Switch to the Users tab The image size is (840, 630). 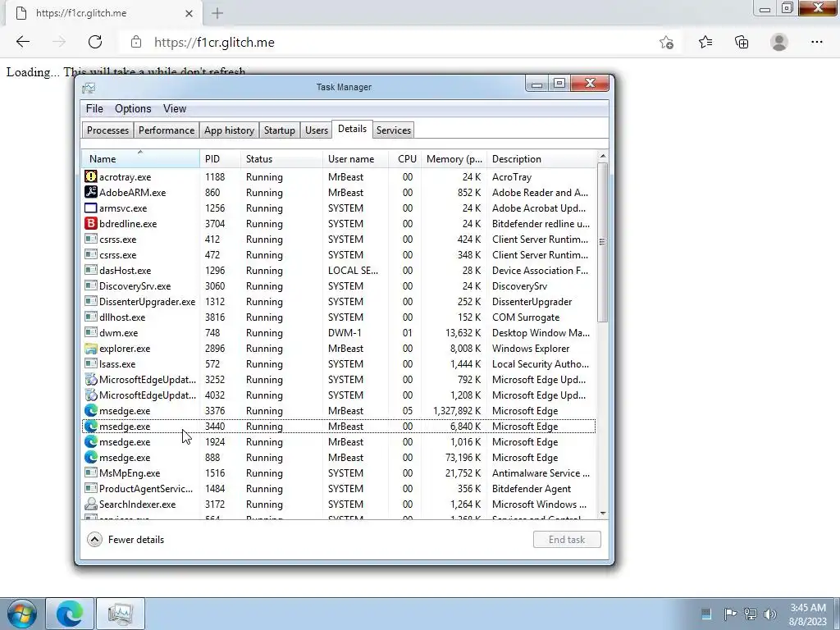[x=316, y=130]
